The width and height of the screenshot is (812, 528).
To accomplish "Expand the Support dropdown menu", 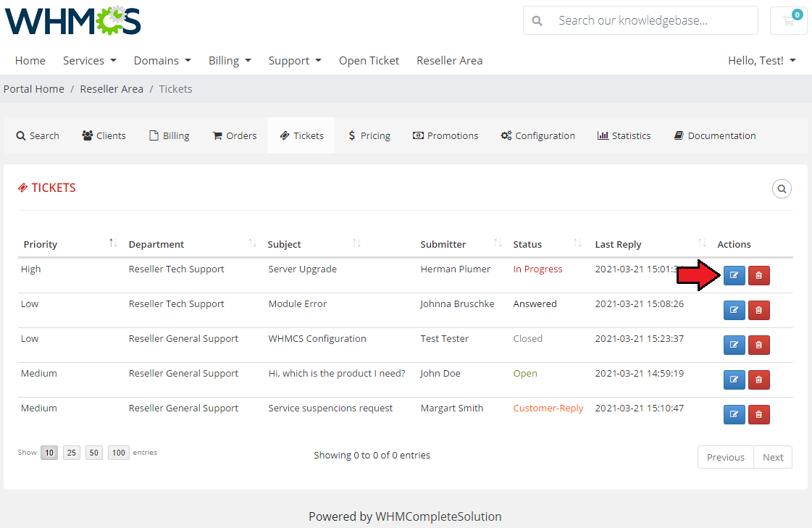I will pos(295,61).
